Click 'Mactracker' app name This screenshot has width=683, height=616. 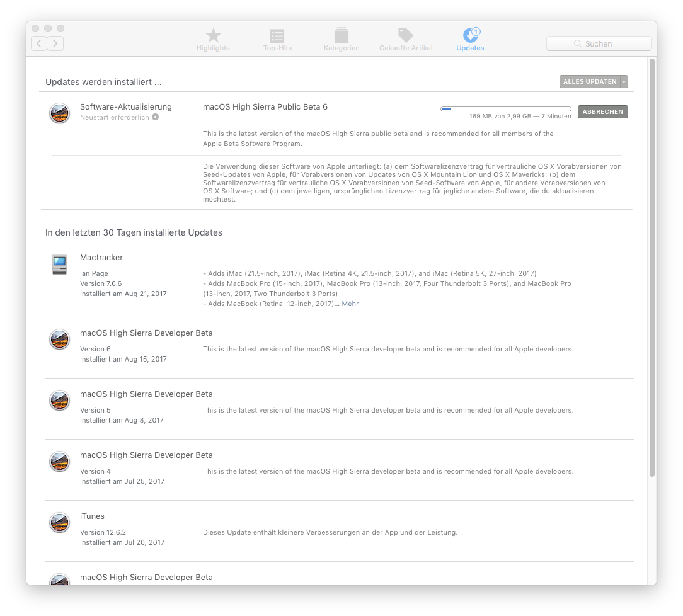[x=101, y=257]
